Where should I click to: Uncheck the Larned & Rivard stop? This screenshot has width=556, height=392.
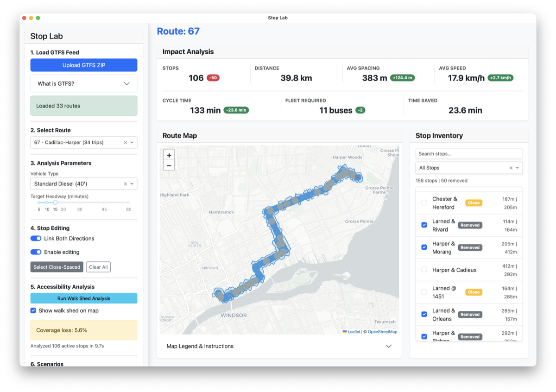424,225
